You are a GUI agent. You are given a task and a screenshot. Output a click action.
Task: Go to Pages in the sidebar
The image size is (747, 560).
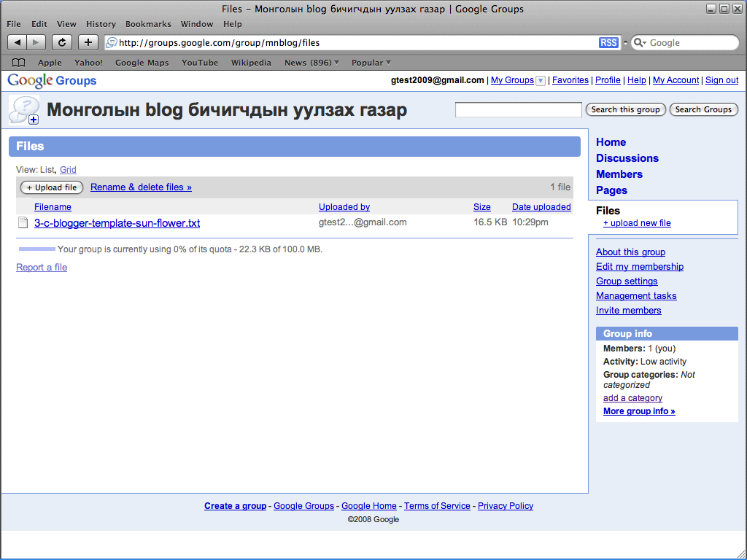click(611, 190)
